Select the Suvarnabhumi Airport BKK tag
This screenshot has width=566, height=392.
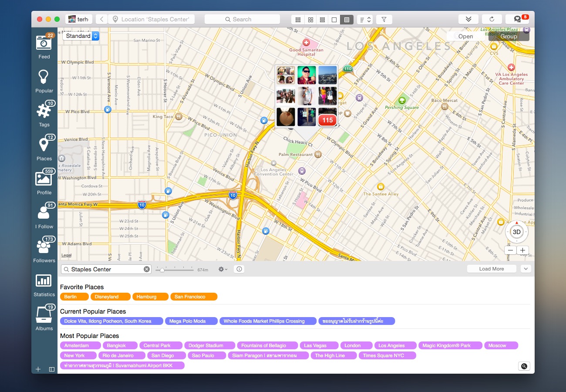122,365
